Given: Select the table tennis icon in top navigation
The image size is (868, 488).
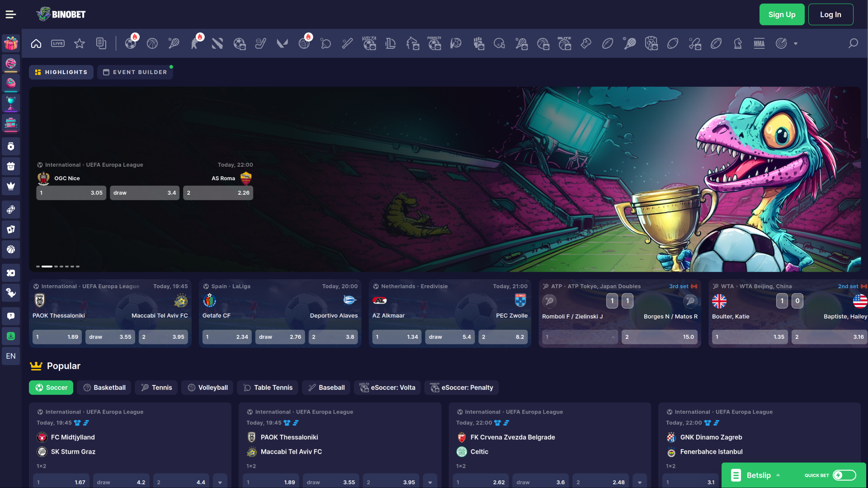Looking at the screenshot, I should click(325, 43).
